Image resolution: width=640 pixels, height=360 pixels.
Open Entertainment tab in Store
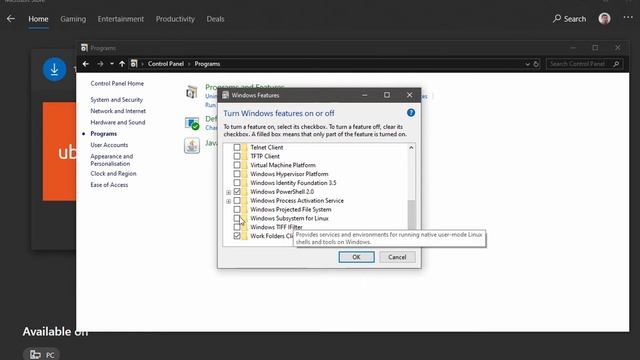click(x=120, y=19)
